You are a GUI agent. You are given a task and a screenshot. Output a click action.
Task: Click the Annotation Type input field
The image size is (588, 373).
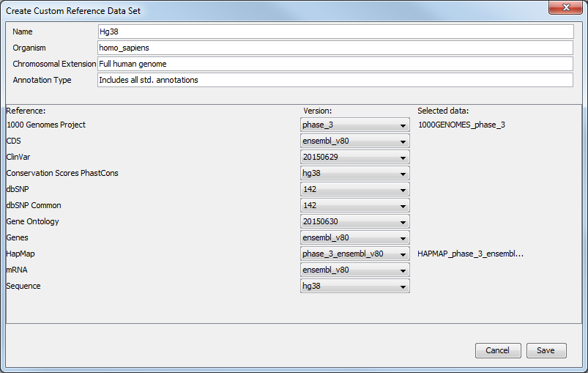pyautogui.click(x=335, y=80)
